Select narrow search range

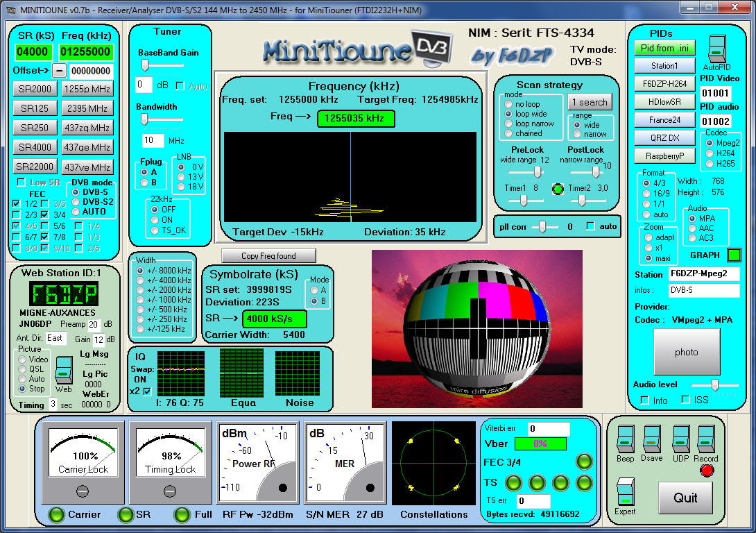pyautogui.click(x=577, y=134)
